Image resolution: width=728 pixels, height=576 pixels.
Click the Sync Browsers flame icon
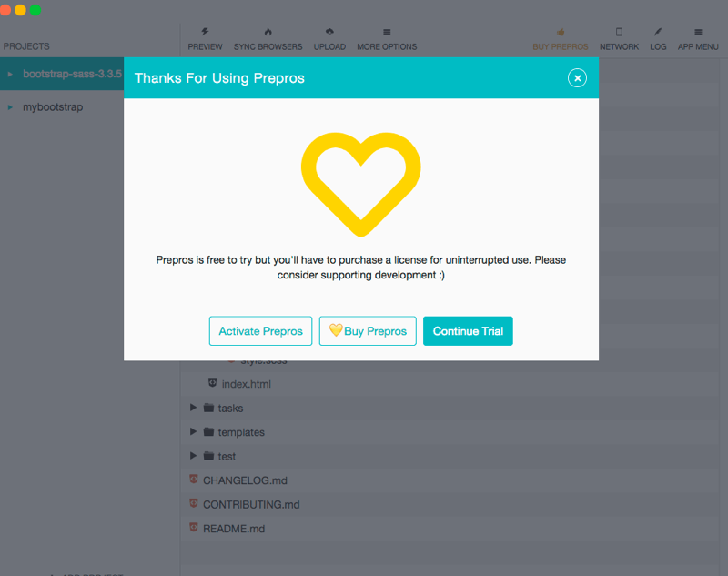click(x=268, y=32)
